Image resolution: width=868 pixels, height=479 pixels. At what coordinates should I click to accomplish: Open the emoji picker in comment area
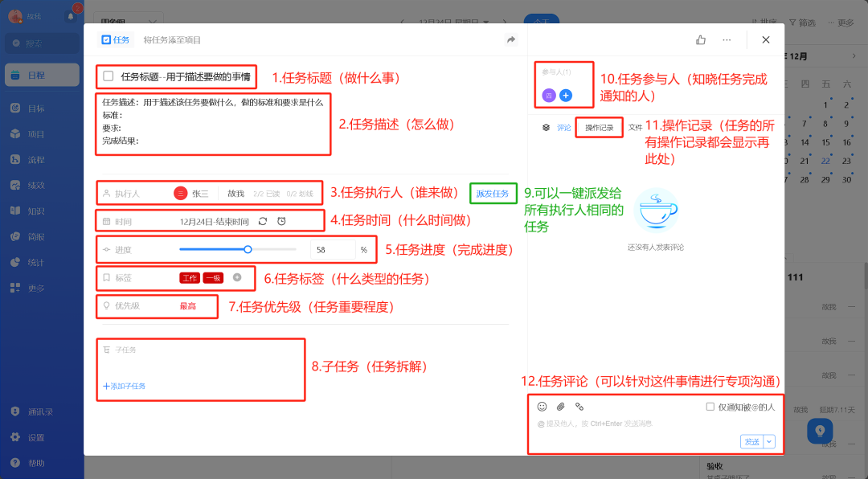pyautogui.click(x=543, y=407)
